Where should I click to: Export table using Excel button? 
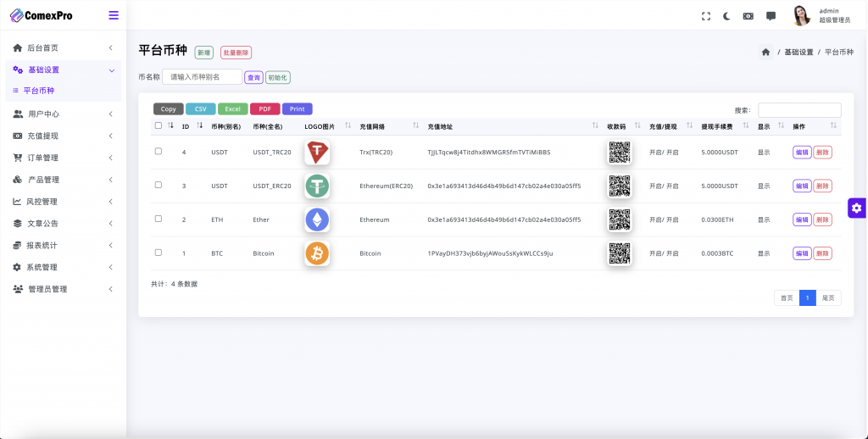(x=232, y=108)
